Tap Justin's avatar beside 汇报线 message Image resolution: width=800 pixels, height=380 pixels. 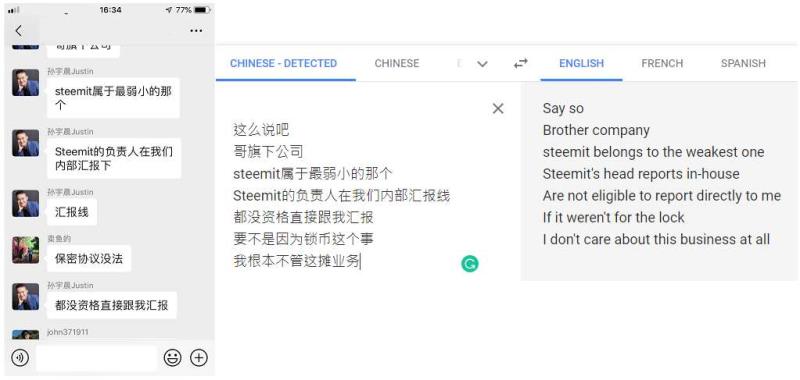click(x=26, y=203)
